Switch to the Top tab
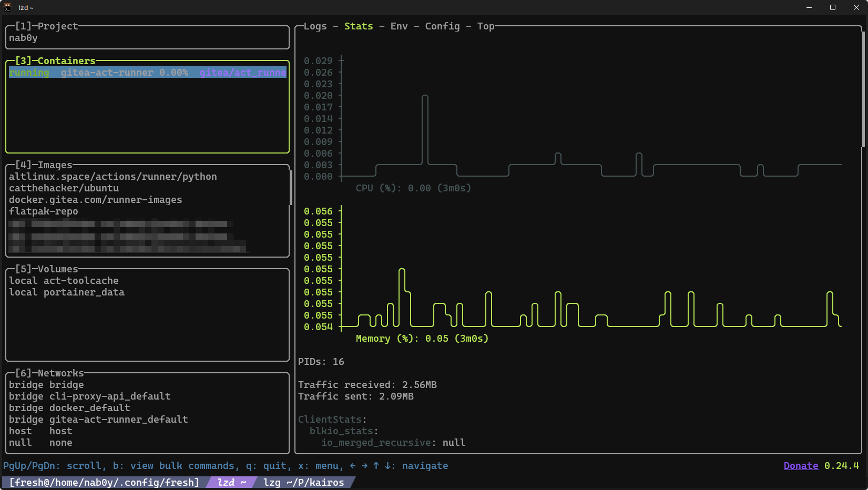This screenshot has width=868, height=490. [486, 26]
